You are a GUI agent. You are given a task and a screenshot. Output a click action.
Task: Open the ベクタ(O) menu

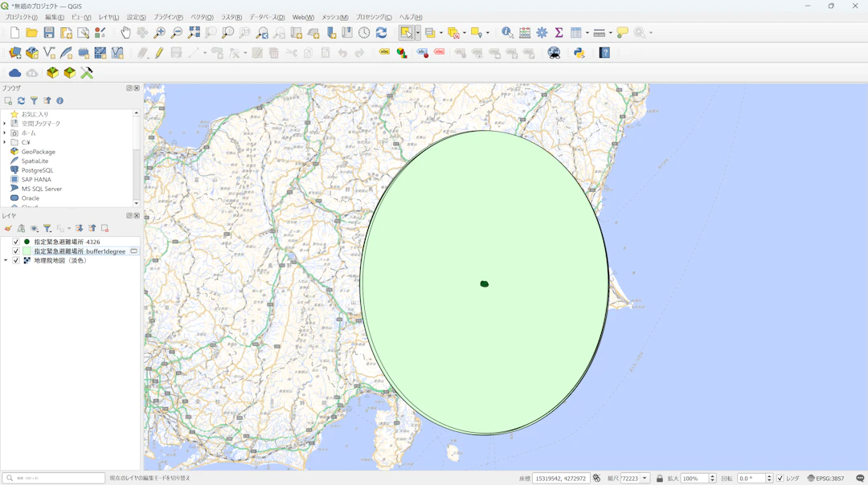pyautogui.click(x=202, y=17)
